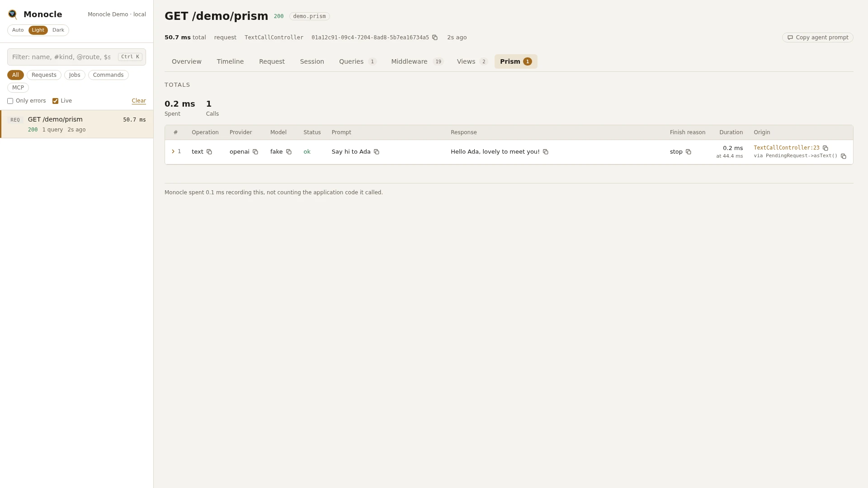Copy the 'stop' finish reason
This screenshot has width=868, height=488.
tap(689, 152)
